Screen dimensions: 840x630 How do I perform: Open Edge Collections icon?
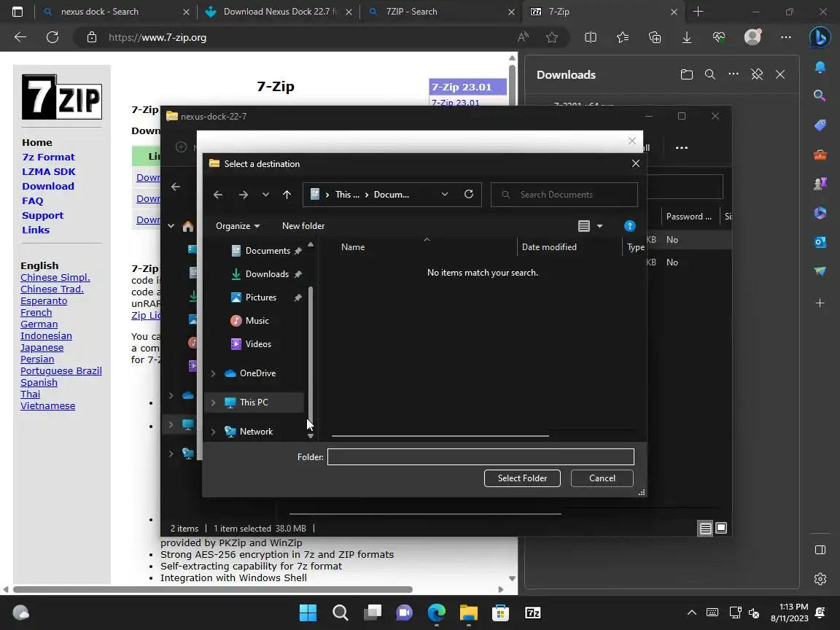coord(655,37)
